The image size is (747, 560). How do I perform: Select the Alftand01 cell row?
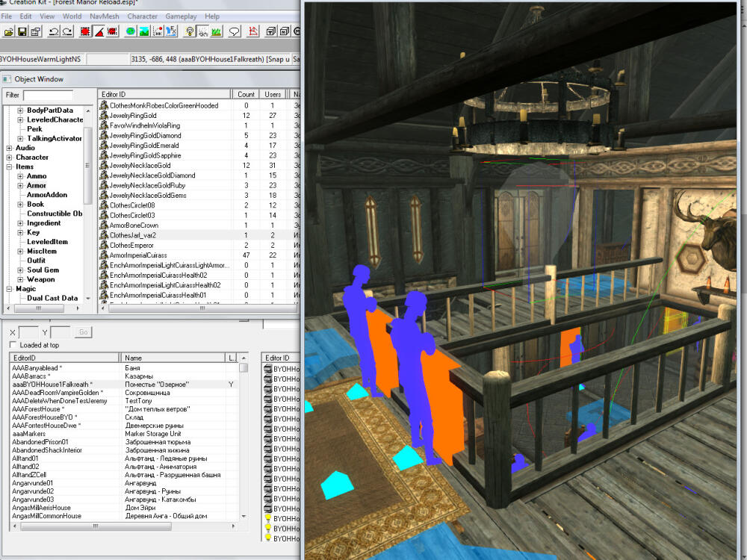[124, 458]
